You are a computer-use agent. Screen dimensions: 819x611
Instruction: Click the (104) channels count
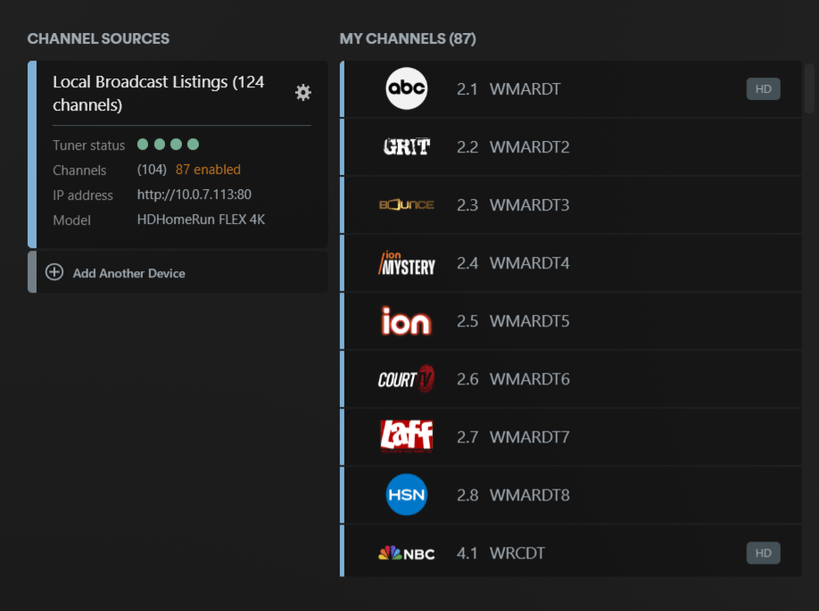pos(151,169)
